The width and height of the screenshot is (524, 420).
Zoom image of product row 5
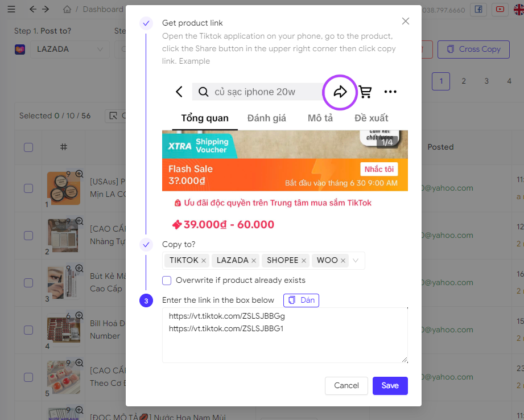coord(79,363)
